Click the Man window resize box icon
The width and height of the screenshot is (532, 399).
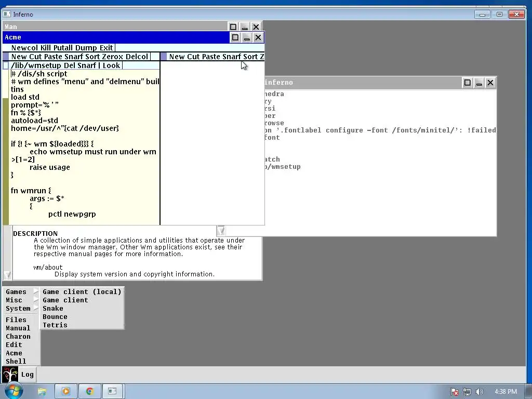[233, 26]
